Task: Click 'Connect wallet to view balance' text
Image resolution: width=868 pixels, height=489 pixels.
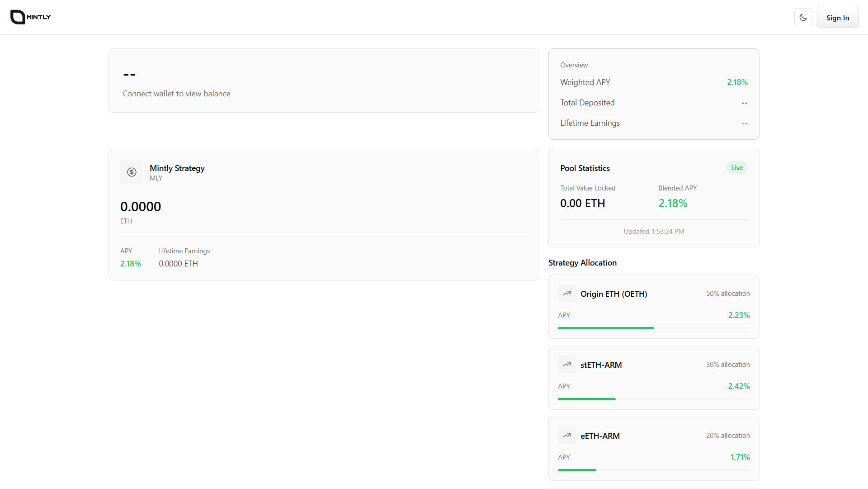Action: click(176, 94)
